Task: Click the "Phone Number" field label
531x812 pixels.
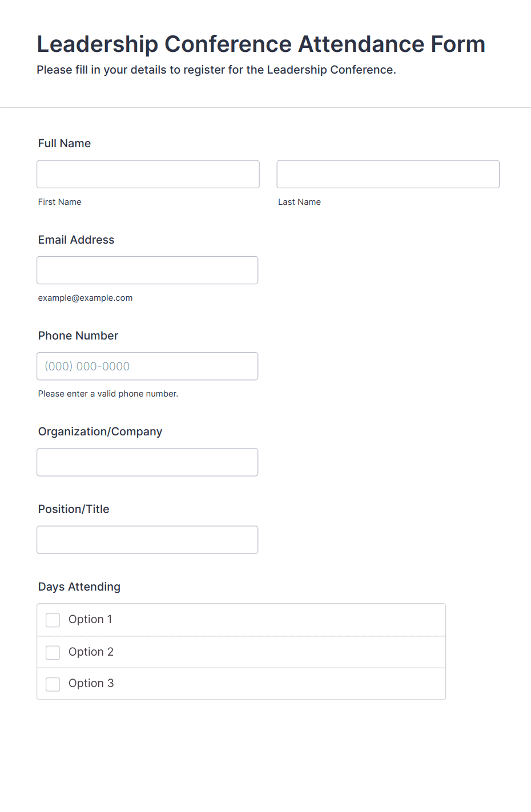Action: [x=78, y=336]
